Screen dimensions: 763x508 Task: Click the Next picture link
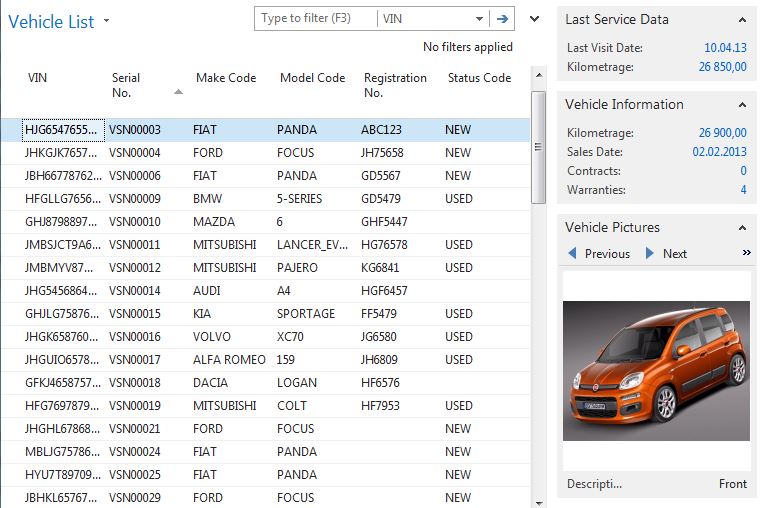point(674,254)
